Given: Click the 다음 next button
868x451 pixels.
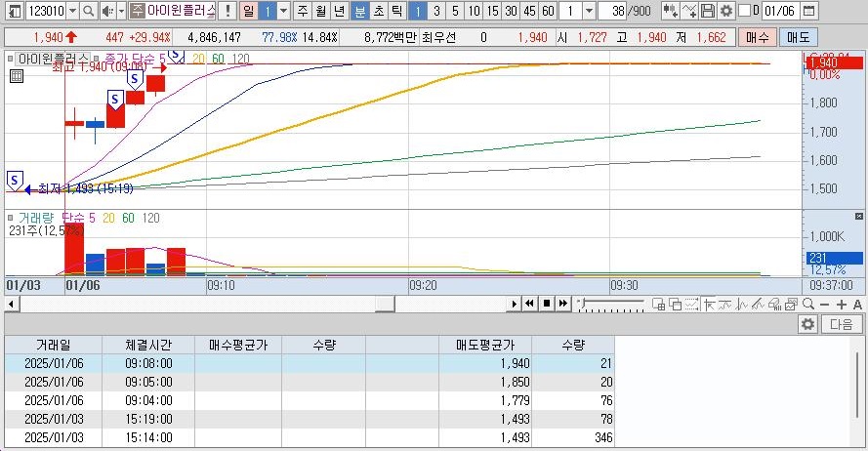Looking at the screenshot, I should [x=842, y=324].
